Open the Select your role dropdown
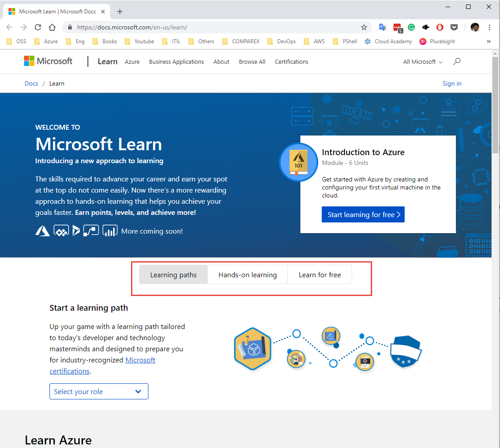Image resolution: width=500 pixels, height=448 pixels. 99,391
